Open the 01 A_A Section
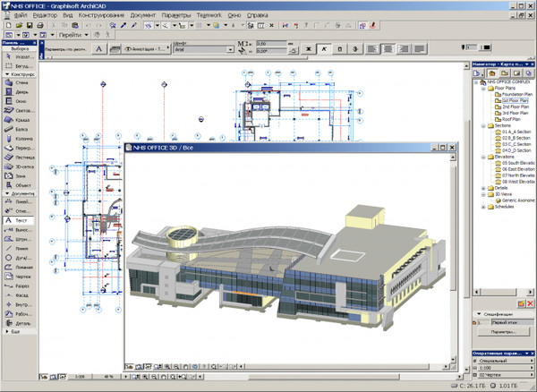 516,132
